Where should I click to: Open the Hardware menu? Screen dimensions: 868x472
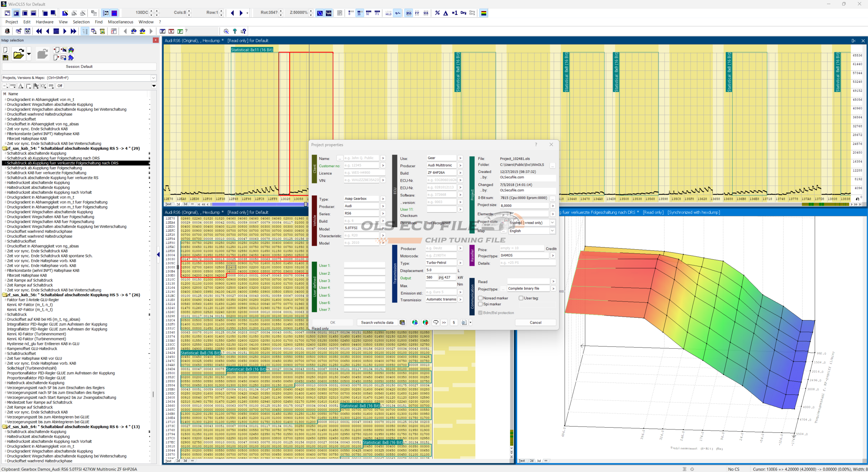[x=44, y=22]
